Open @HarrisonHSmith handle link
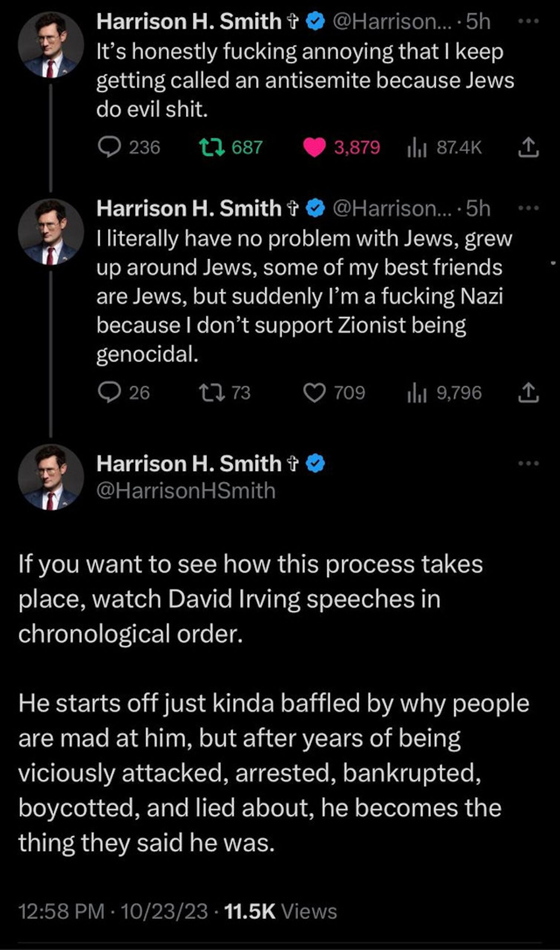The height and width of the screenshot is (950, 560). point(186,491)
